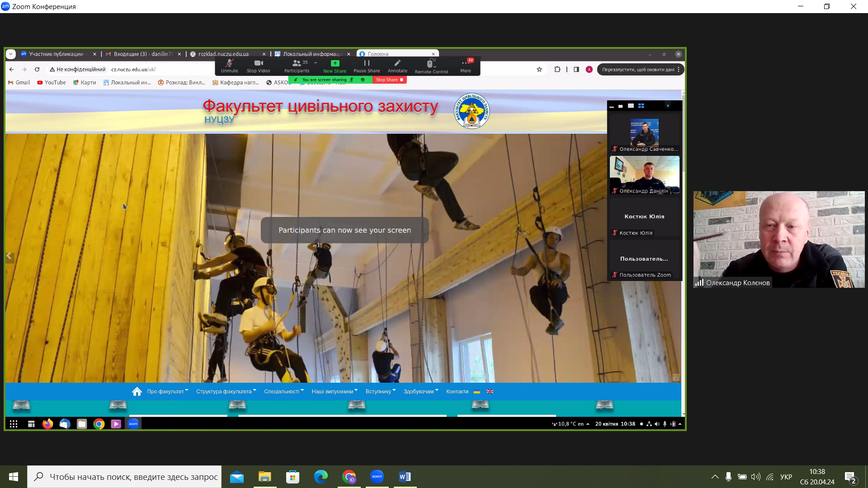Expand the Про факультет menu
This screenshot has width=868, height=488.
pos(167,392)
